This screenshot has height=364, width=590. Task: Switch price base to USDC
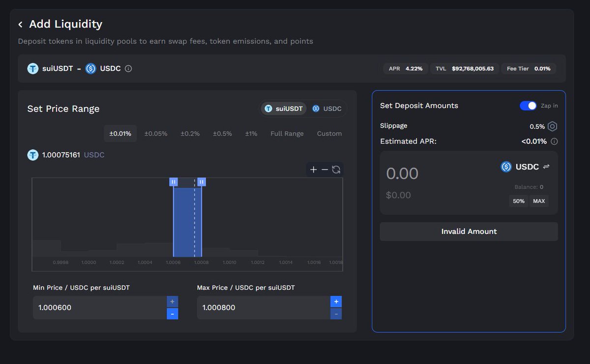tap(327, 109)
